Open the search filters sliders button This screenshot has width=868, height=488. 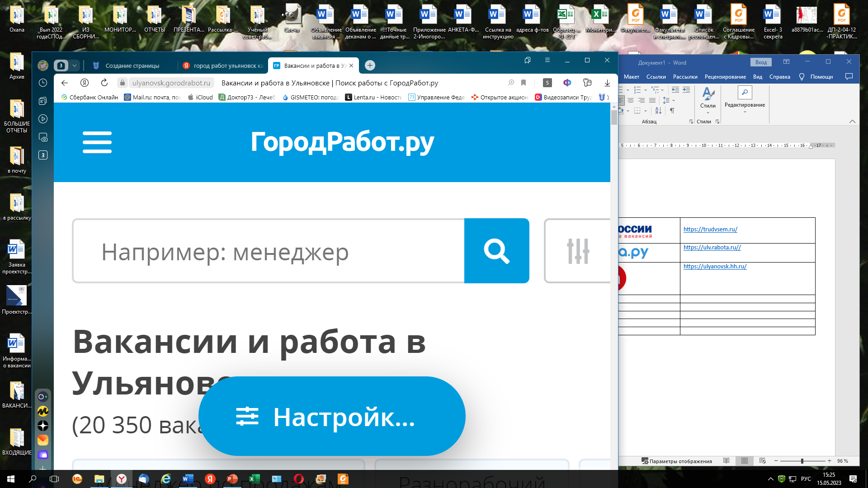click(x=578, y=251)
